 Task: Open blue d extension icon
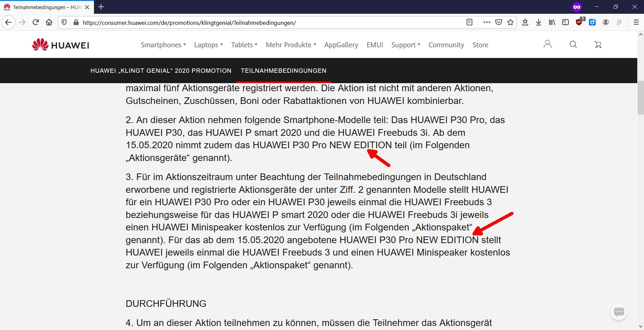[592, 22]
